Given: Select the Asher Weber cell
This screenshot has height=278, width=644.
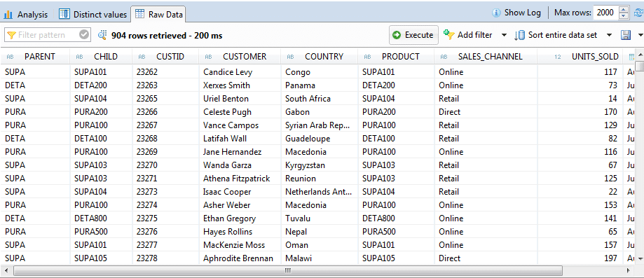Looking at the screenshot, I should coord(240,205).
